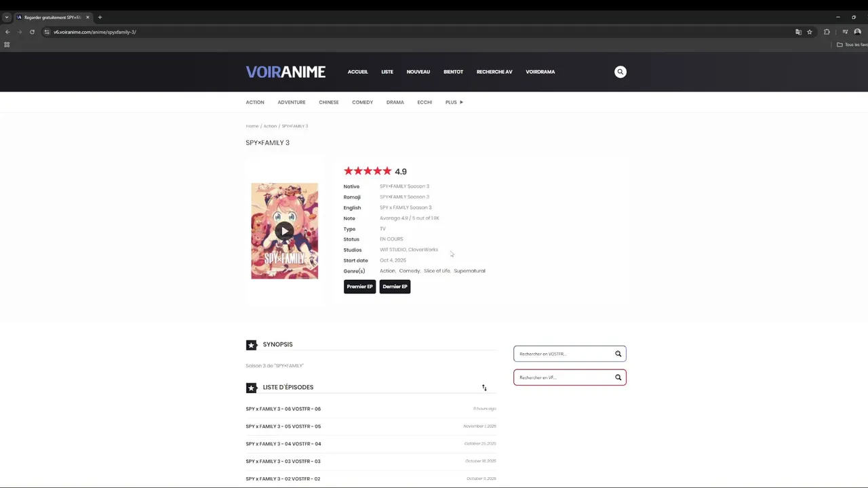This screenshot has height=488, width=868.
Task: Close the Regarder gratuitement SPY×FAMILY tab
Action: point(87,17)
